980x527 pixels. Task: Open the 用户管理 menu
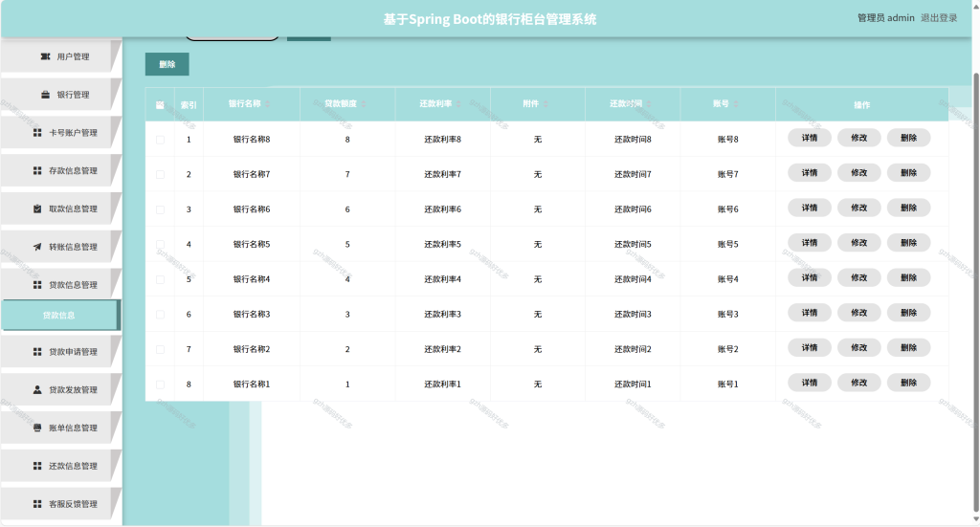60,56
